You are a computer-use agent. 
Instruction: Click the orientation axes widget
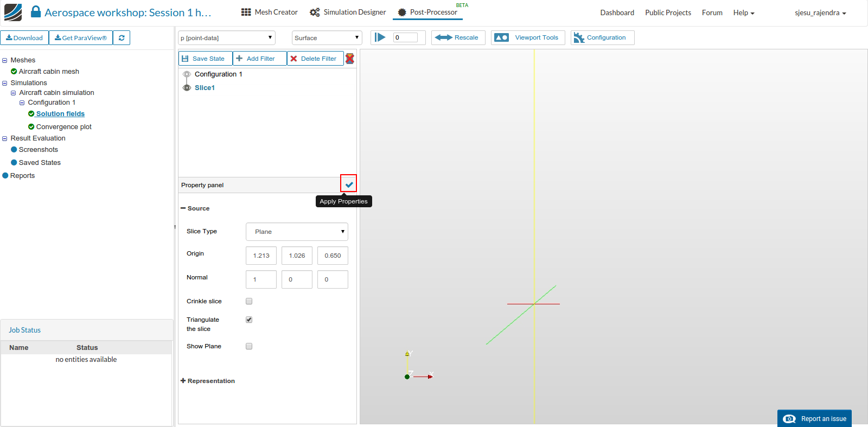(419, 366)
